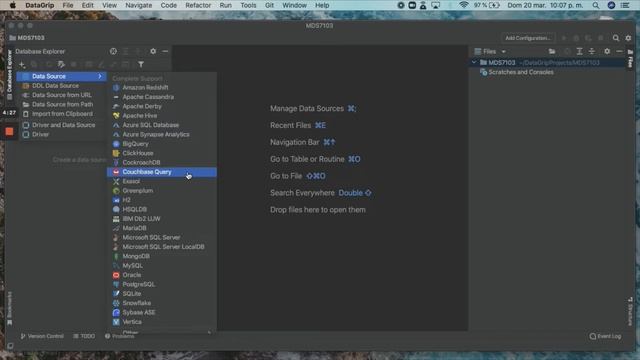Screen dimensions: 640x360
Task: Expand the Data Source submenu arrow
Action: pyautogui.click(x=100, y=76)
